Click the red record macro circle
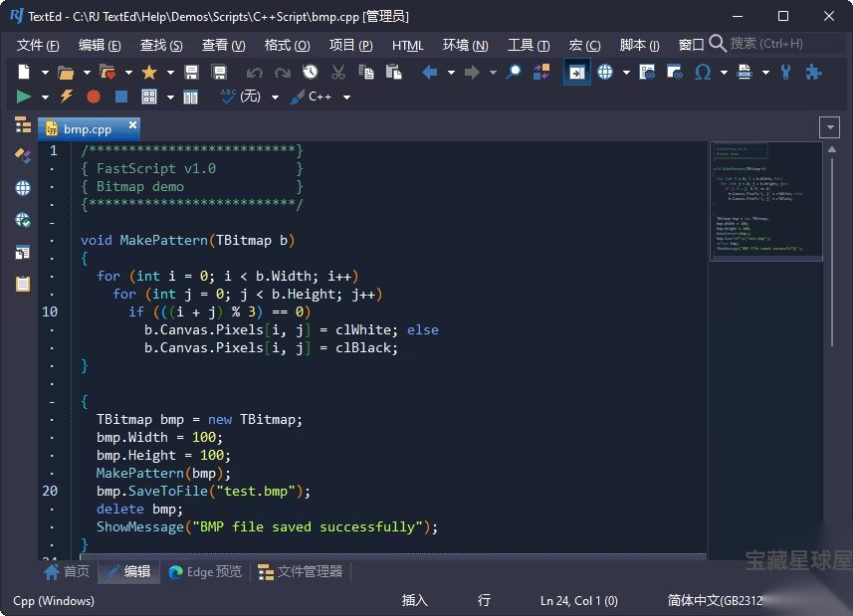853x616 pixels. (94, 97)
